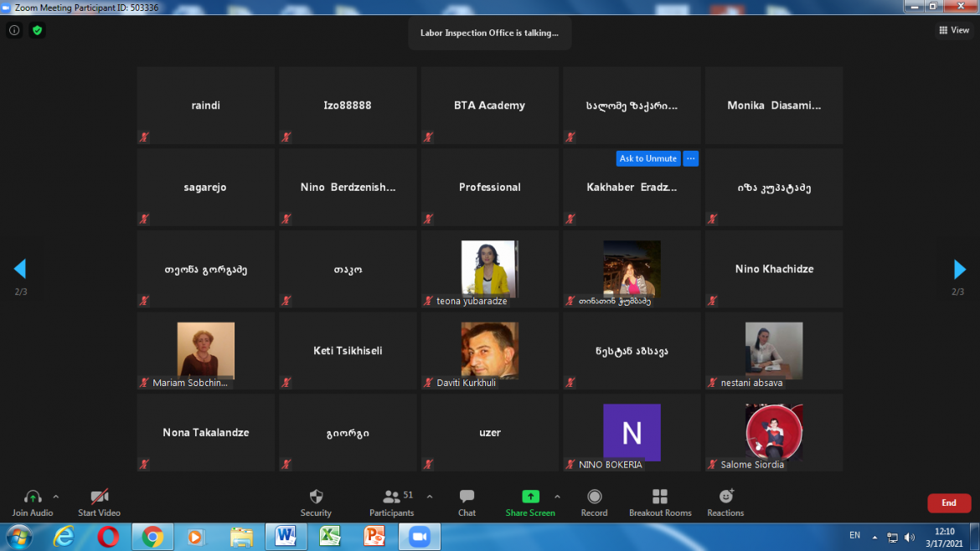Open the Participants panel
Screen dimensions: 980x551
(391, 497)
